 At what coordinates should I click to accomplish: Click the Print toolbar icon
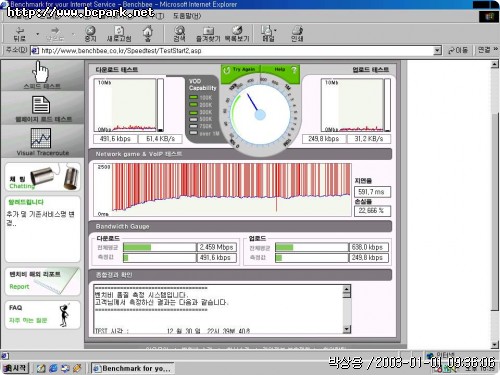pyautogui.click(x=297, y=30)
